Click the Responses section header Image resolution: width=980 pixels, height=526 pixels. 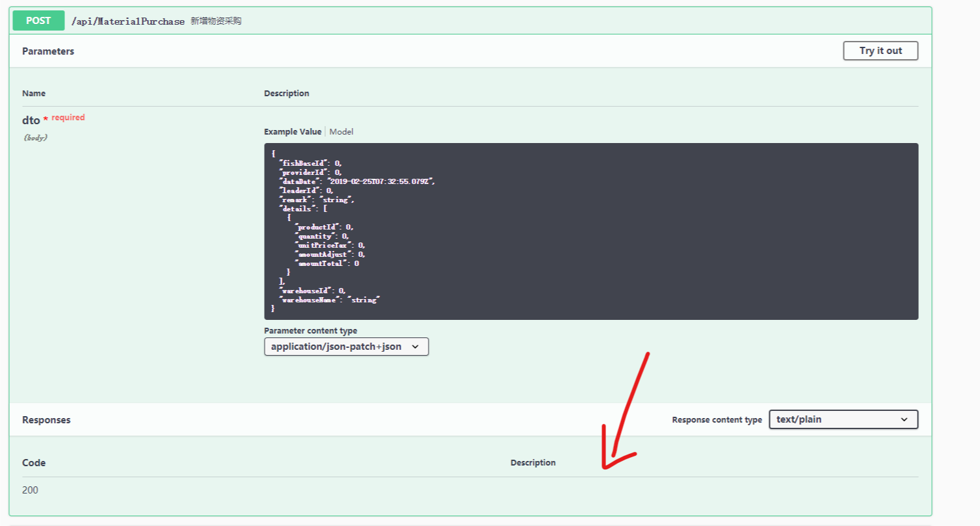click(46, 419)
